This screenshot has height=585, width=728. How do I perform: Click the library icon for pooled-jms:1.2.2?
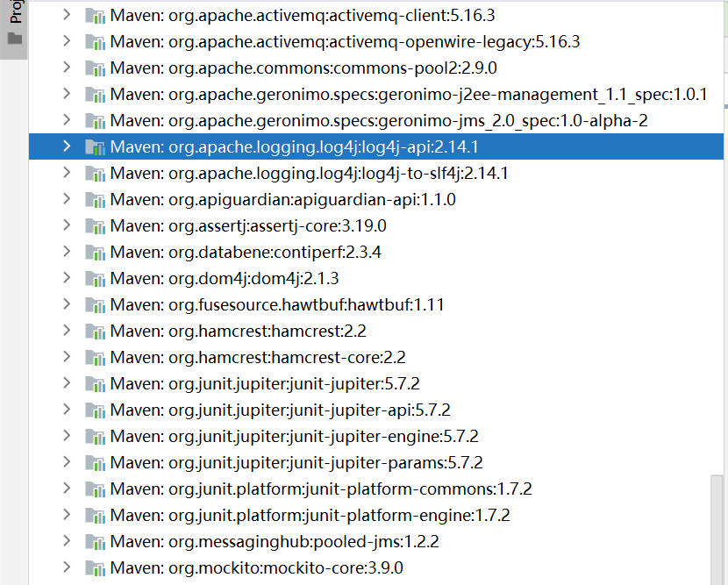[95, 541]
